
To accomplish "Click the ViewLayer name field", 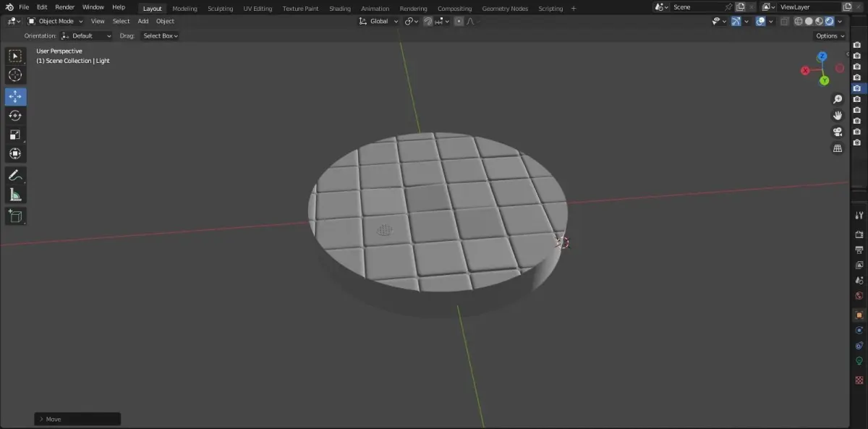I will [x=808, y=7].
